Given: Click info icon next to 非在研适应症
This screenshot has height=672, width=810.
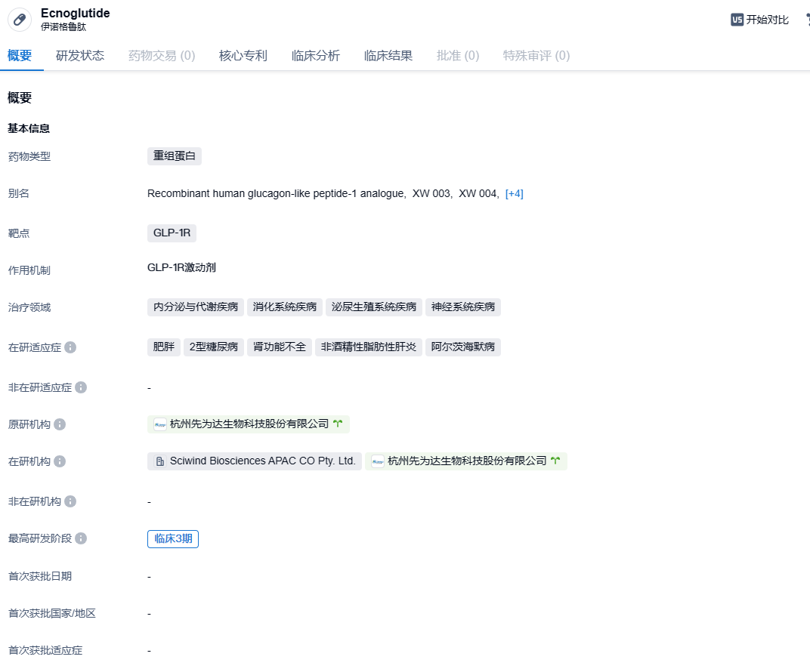Looking at the screenshot, I should [x=81, y=387].
